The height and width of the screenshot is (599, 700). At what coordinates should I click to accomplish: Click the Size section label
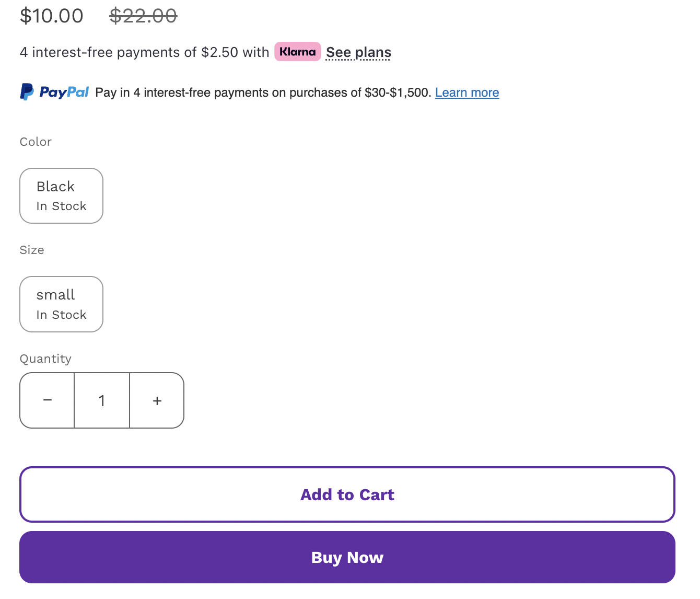point(32,250)
